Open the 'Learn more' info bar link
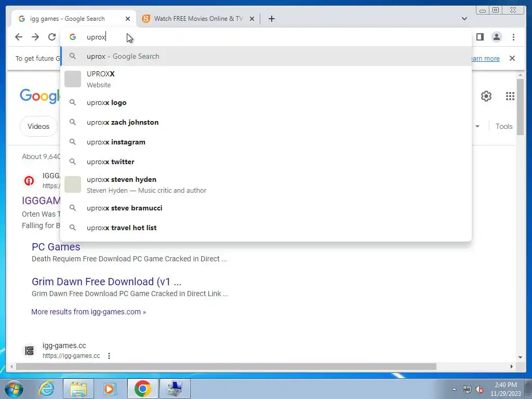This screenshot has height=399, width=532. (x=485, y=58)
